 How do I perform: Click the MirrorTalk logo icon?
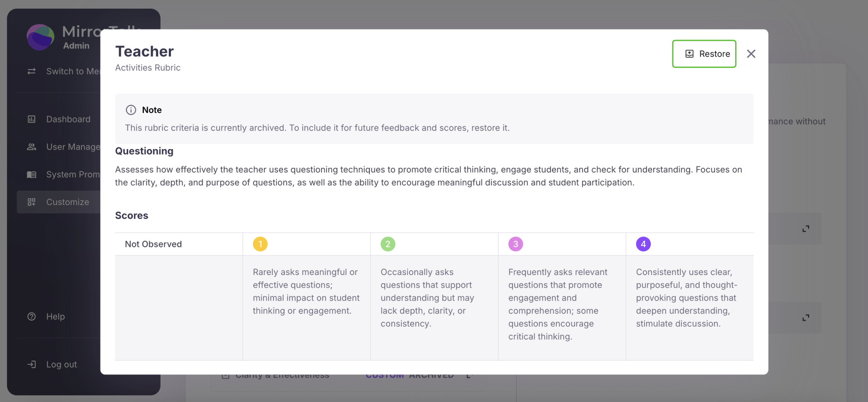40,37
